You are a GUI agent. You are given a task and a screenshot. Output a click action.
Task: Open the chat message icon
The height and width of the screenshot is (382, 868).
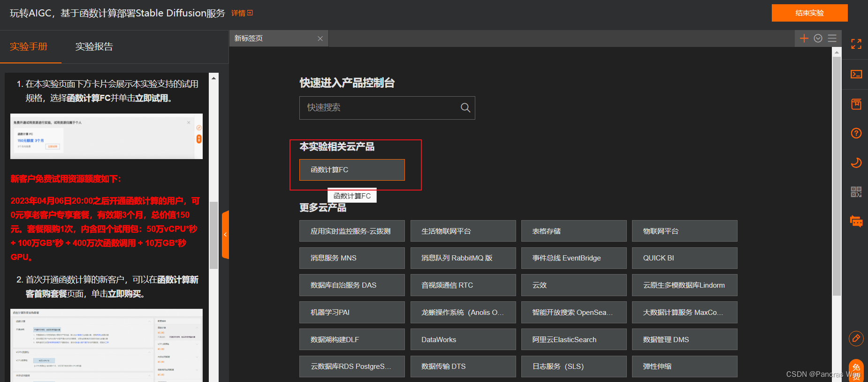(856, 221)
